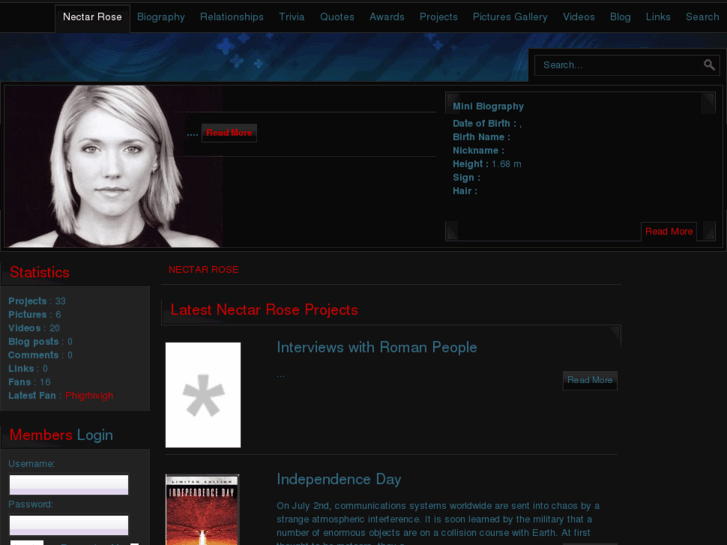Click placeholder asterisk project thumbnail
Screen dimensions: 727x545
pyautogui.click(x=203, y=395)
